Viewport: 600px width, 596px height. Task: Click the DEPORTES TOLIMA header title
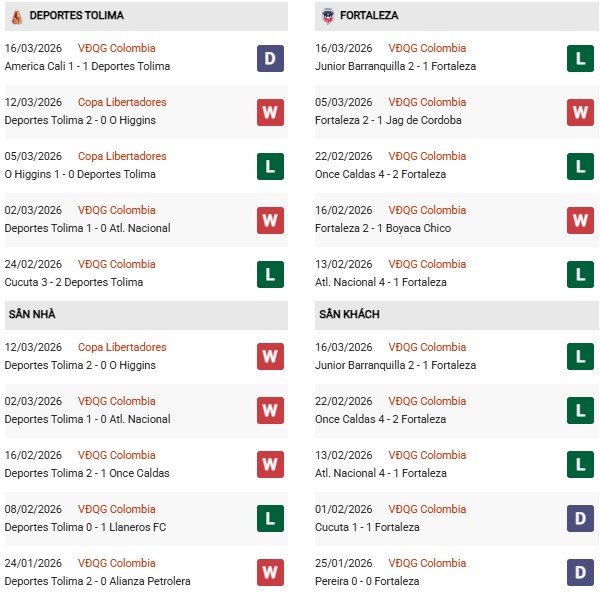click(83, 16)
